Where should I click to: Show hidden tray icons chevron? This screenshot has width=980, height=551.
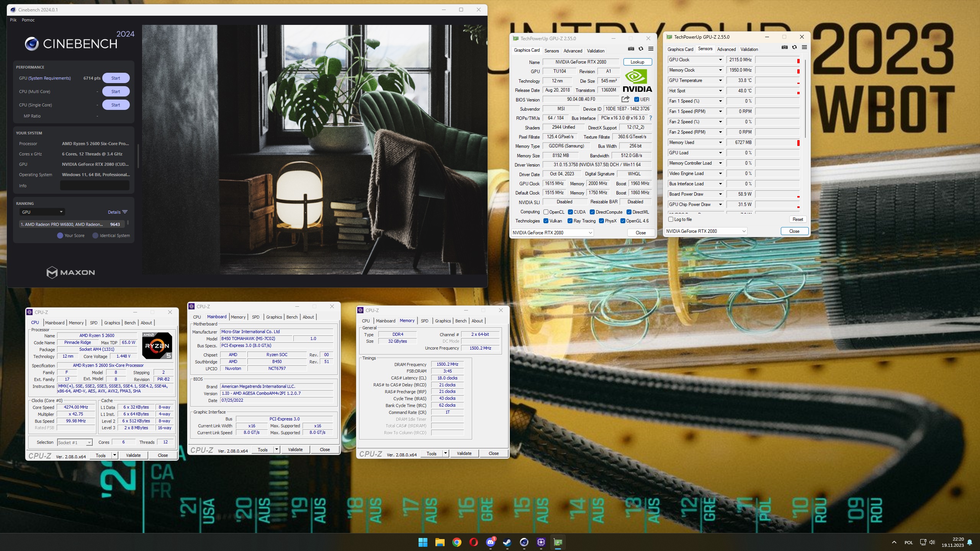point(894,542)
